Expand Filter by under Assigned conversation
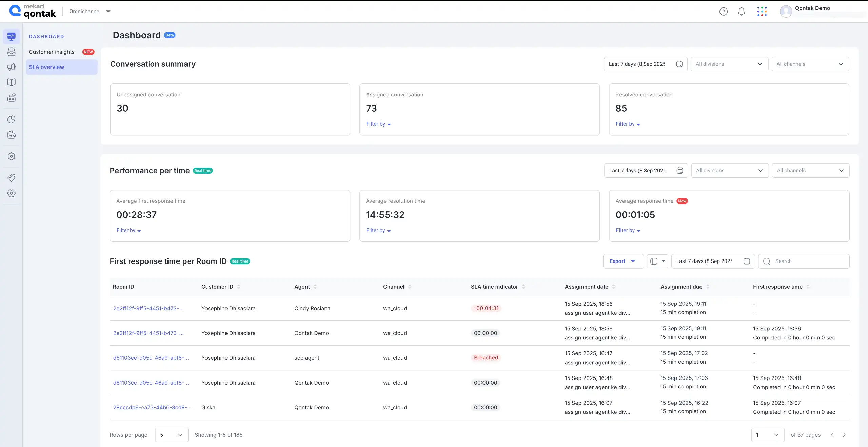Screen dimensions: 868x447 click(378, 124)
